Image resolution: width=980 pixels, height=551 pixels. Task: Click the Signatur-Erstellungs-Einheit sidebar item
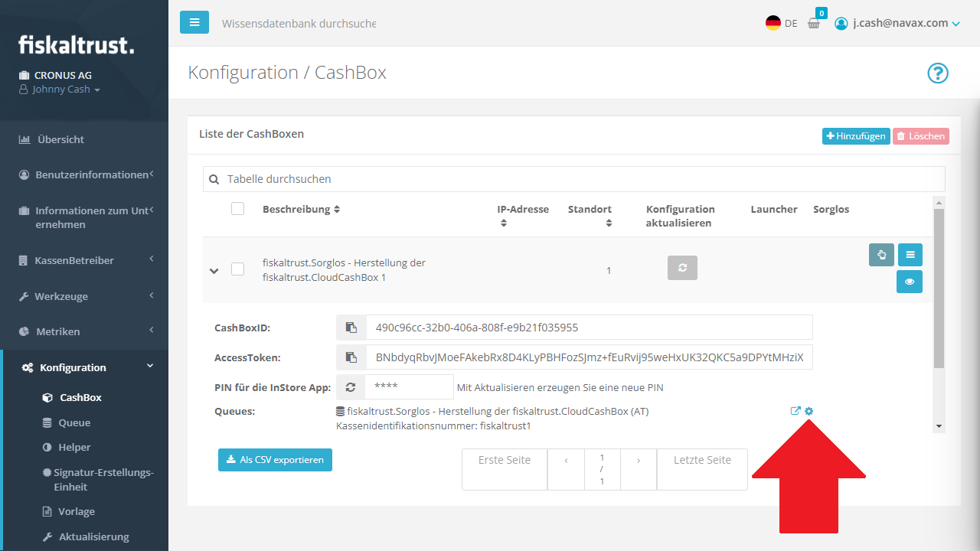[x=98, y=480]
